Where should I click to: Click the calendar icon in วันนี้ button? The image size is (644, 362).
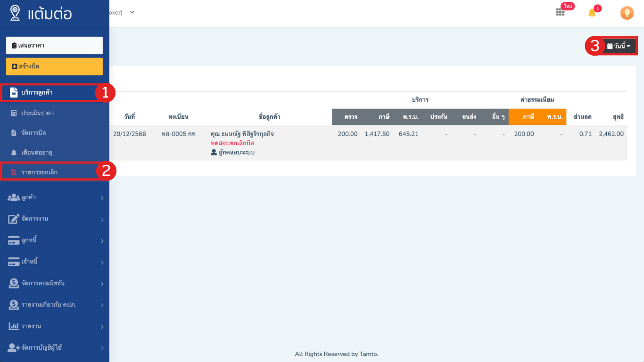(610, 46)
